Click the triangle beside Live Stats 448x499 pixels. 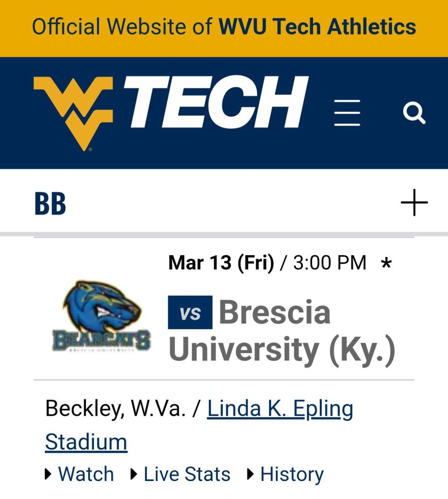[134, 474]
